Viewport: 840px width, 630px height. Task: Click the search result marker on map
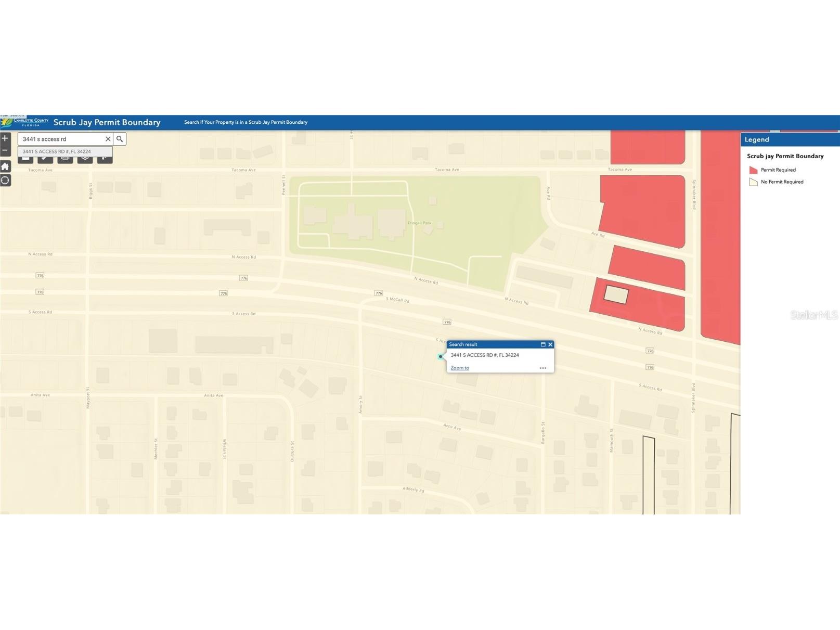point(441,356)
